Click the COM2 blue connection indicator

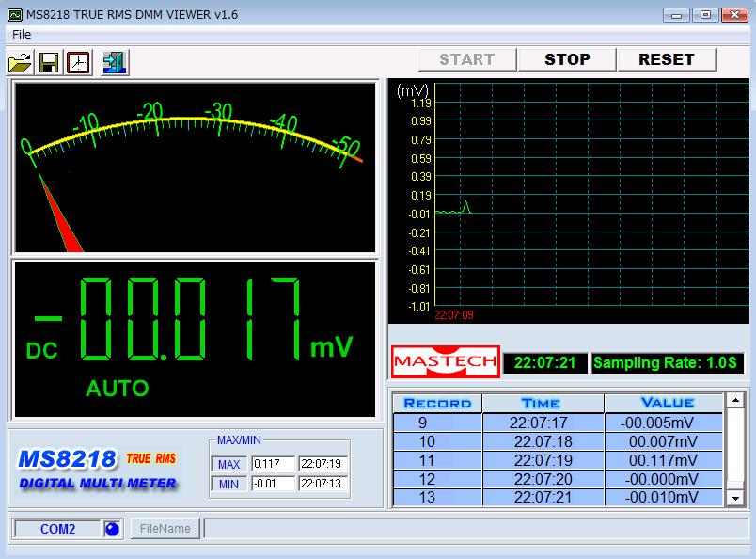pos(112,529)
